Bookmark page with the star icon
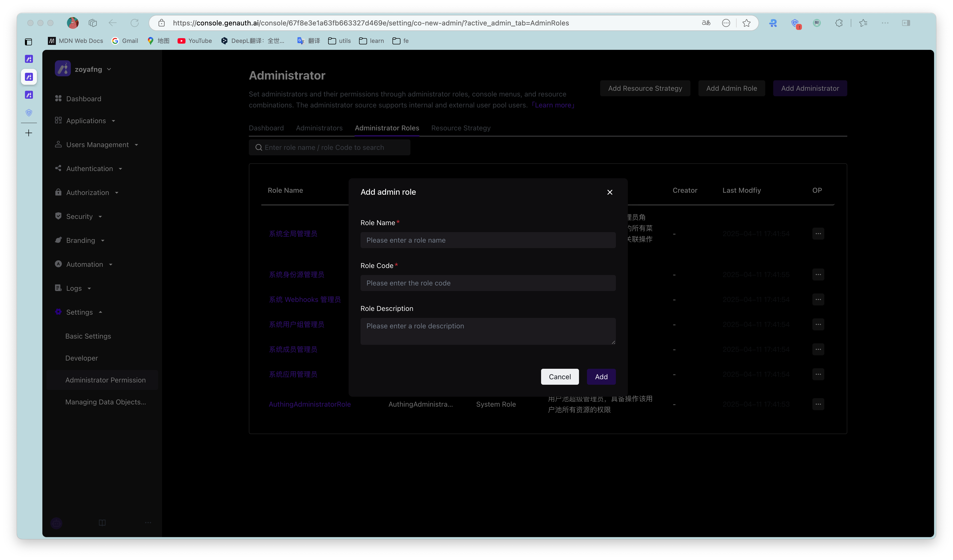Image resolution: width=953 pixels, height=560 pixels. 746,23
